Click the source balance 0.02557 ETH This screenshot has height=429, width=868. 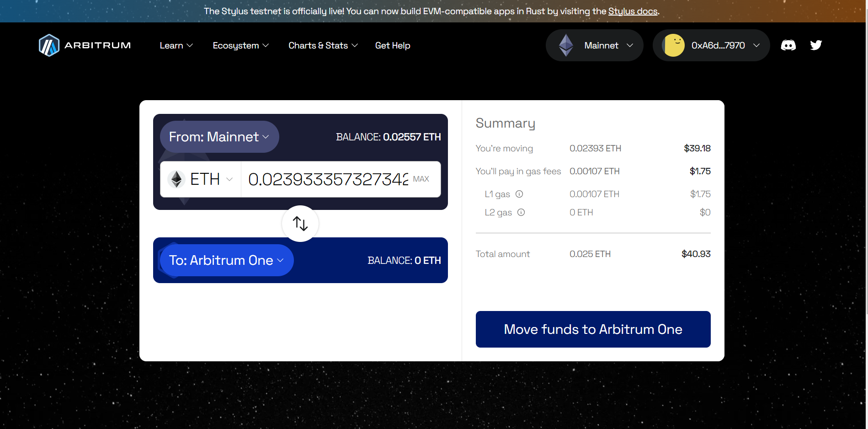point(412,137)
